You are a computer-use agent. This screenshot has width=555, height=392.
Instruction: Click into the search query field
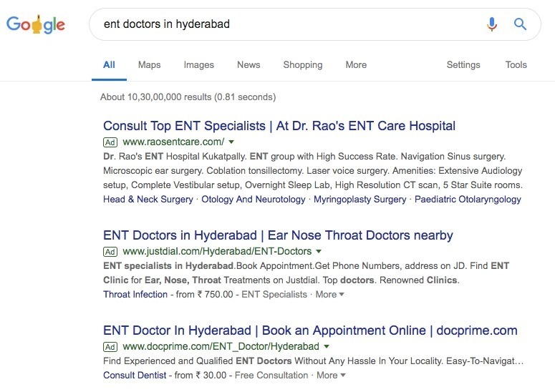click(290, 24)
